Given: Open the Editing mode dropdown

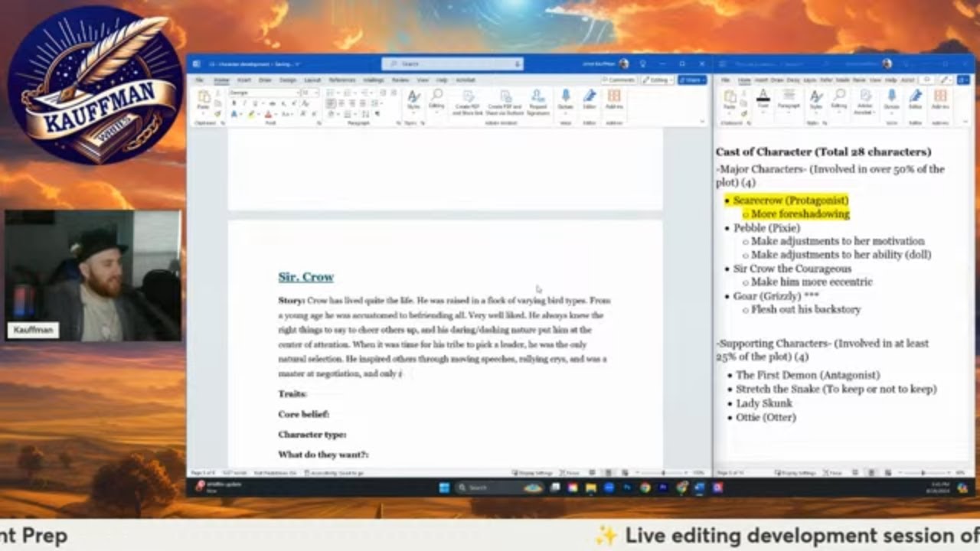Looking at the screenshot, I should pos(657,80).
